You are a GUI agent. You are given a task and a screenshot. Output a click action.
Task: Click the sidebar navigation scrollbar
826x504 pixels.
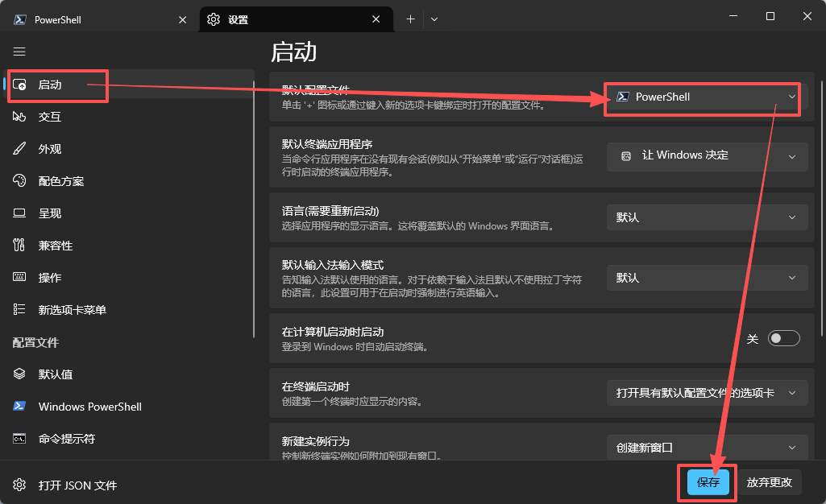point(254,209)
